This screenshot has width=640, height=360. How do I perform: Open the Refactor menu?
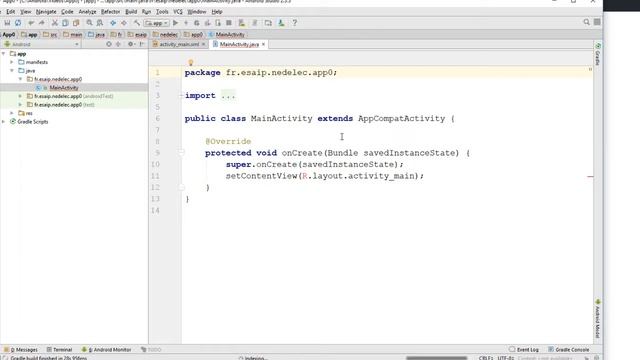pyautogui.click(x=111, y=12)
